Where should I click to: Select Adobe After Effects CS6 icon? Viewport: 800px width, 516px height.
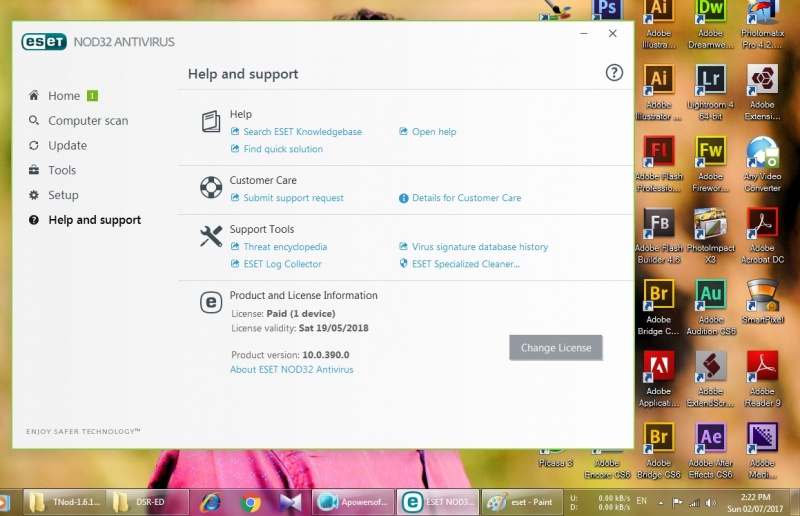(x=710, y=451)
